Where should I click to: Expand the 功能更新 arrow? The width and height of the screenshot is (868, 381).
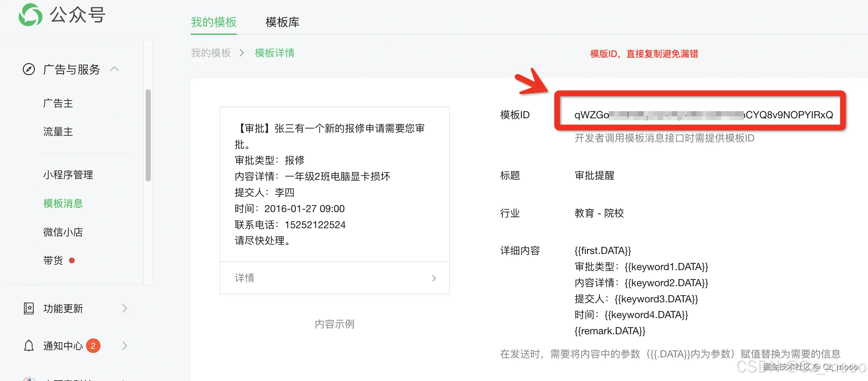(x=124, y=308)
